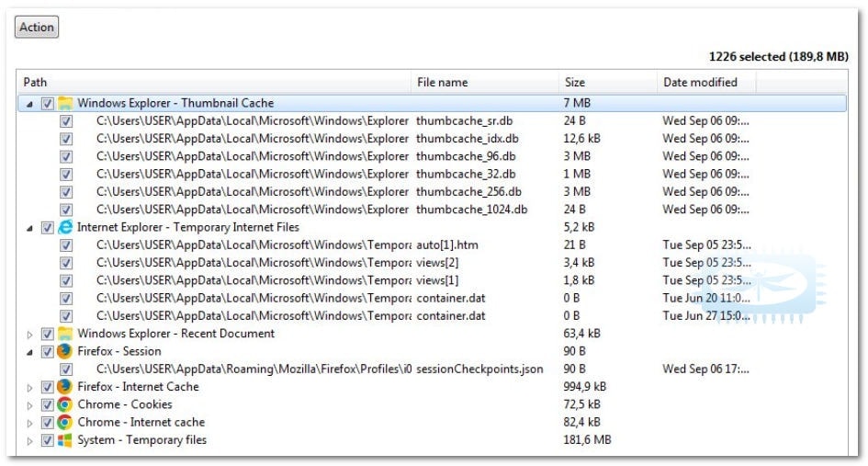The height and width of the screenshot is (466, 868).
Task: Toggle checkbox for sessionCheckpoints.json
Action: (x=66, y=369)
